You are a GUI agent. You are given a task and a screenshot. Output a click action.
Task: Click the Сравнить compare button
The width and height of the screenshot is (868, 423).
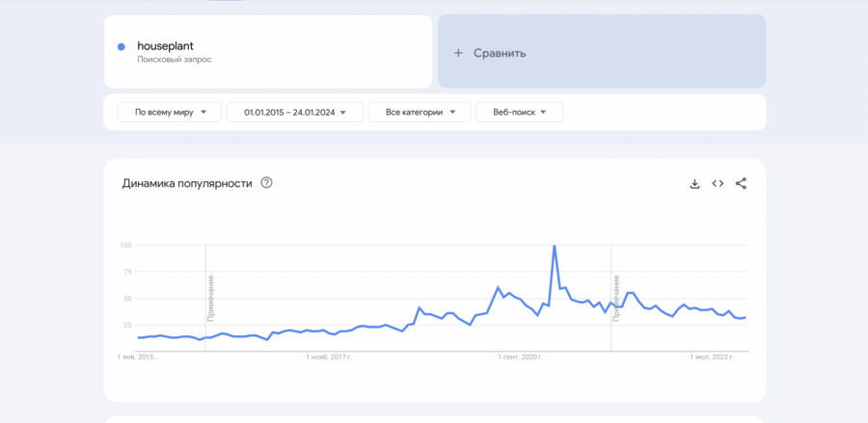(602, 51)
